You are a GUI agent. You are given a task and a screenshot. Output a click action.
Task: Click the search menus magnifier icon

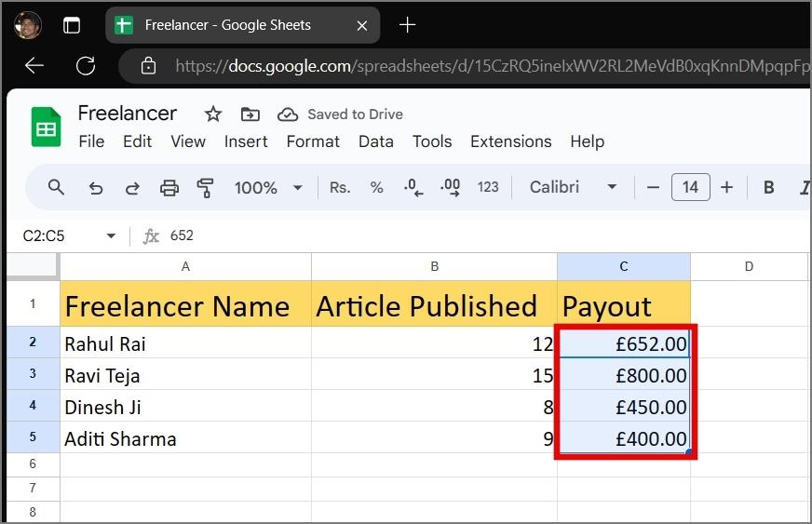pyautogui.click(x=56, y=187)
